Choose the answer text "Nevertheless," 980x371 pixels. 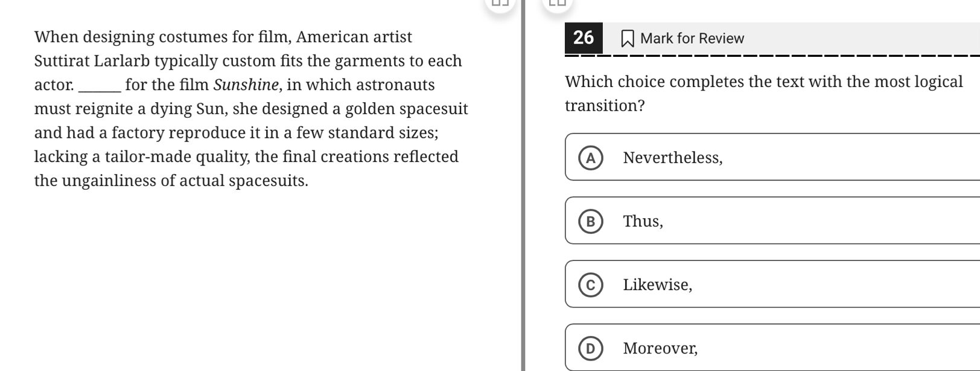673,158
